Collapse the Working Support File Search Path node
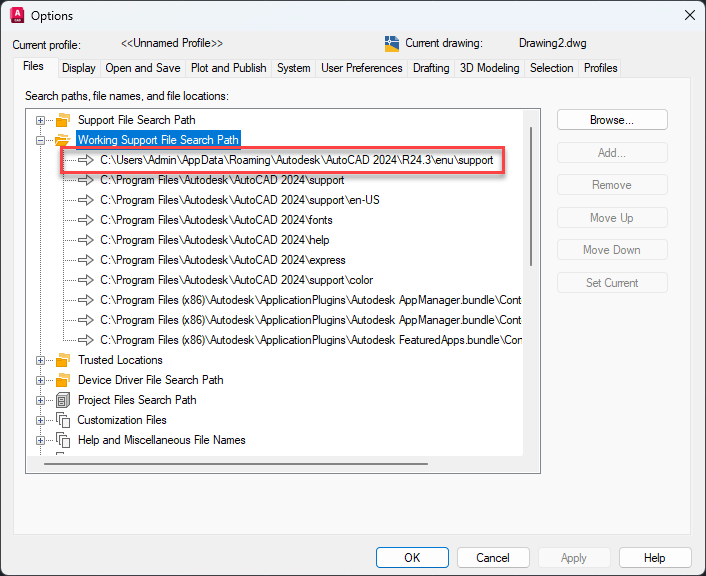706x576 pixels. (x=41, y=141)
